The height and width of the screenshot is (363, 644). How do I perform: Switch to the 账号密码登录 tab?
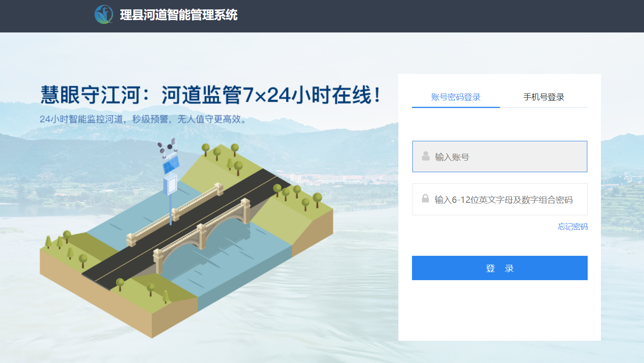455,97
